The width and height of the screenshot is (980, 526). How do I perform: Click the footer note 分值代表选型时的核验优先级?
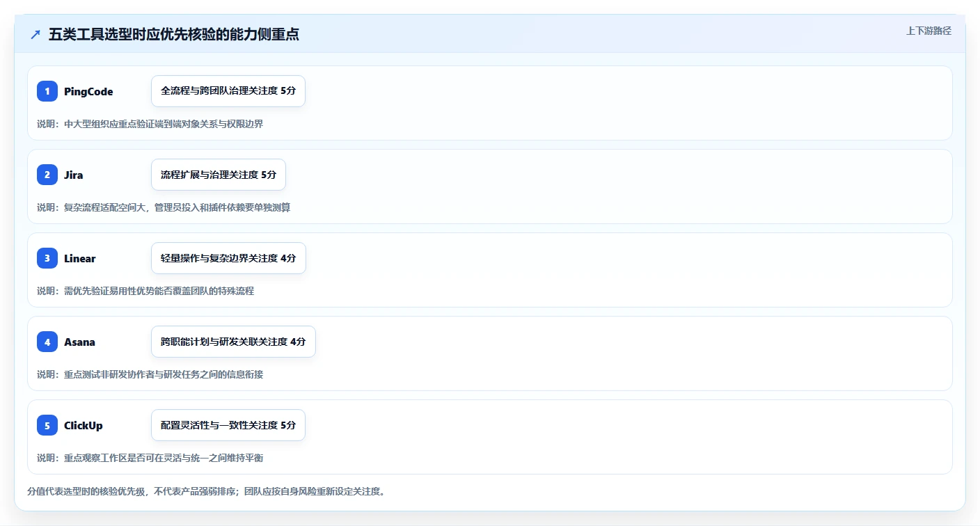click(206, 491)
